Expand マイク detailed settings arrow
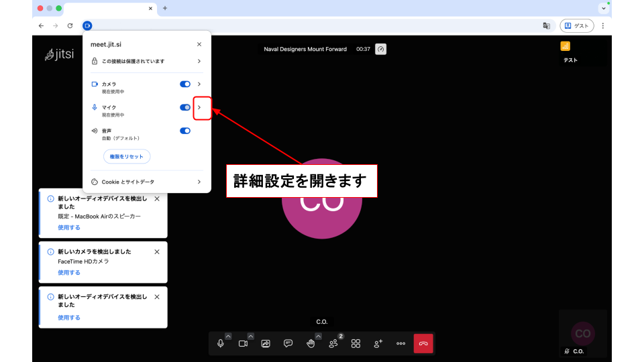644x362 pixels. click(x=199, y=107)
